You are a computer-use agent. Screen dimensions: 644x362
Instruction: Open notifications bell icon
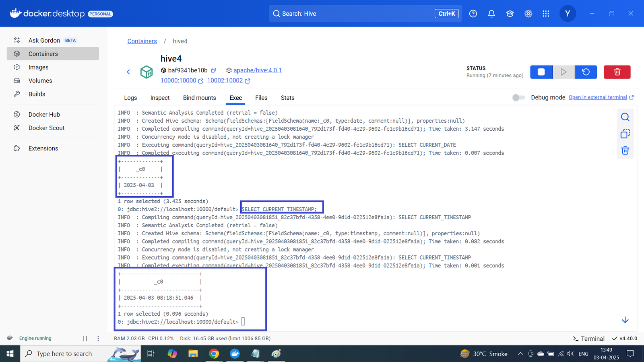click(x=491, y=14)
